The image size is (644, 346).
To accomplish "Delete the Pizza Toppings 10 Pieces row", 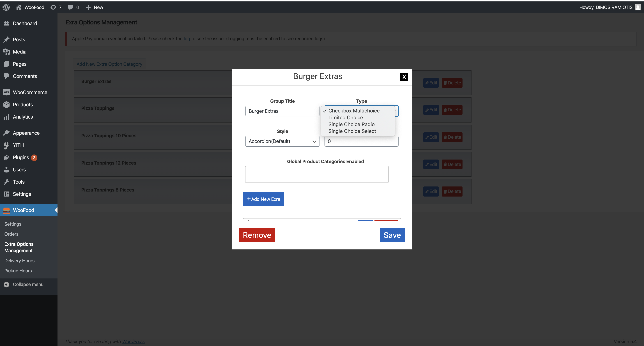I will point(452,137).
